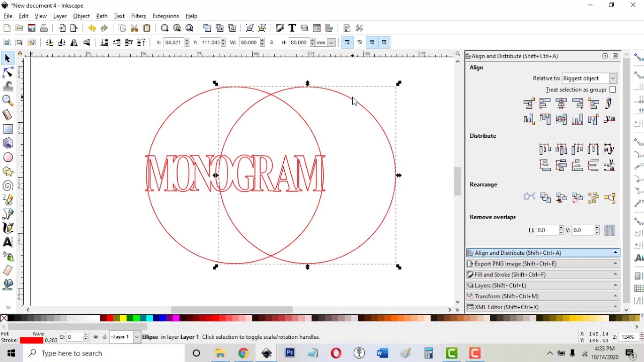Select the Selector arrow tool

(8, 59)
